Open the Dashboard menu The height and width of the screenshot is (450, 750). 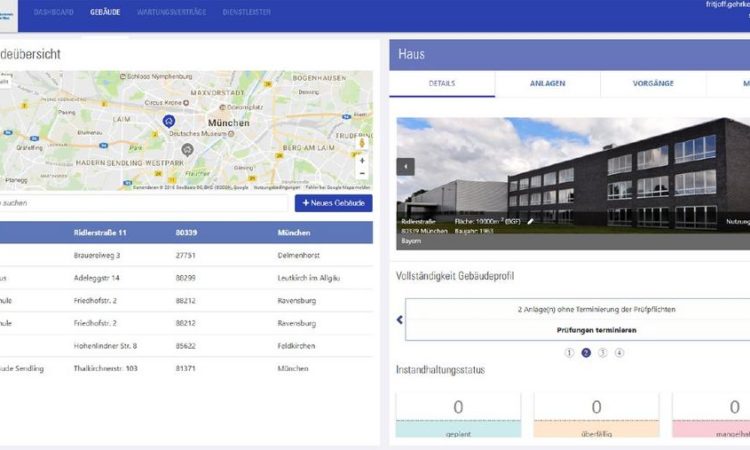click(x=54, y=12)
